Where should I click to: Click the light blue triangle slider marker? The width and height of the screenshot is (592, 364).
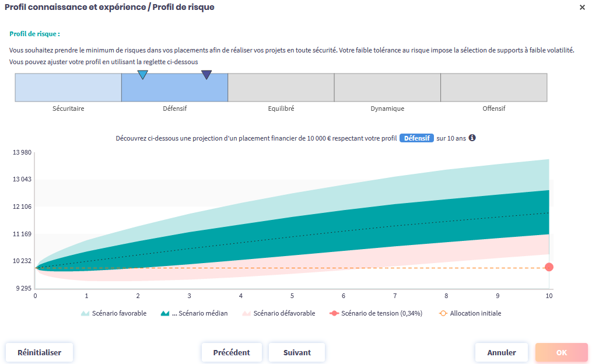[142, 75]
